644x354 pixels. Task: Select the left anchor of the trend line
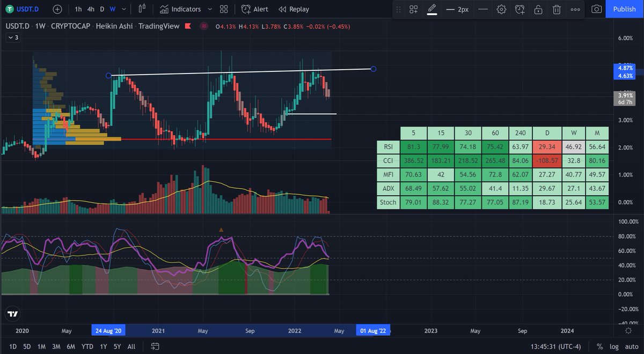108,76
